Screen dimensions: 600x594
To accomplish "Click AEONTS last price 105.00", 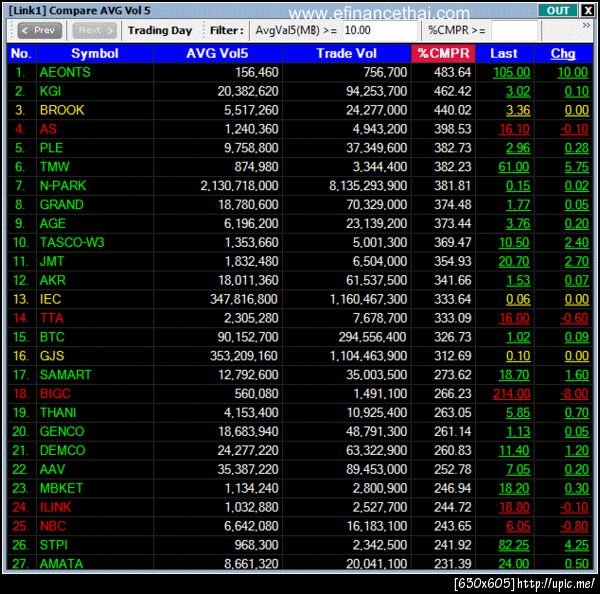I will point(512,72).
